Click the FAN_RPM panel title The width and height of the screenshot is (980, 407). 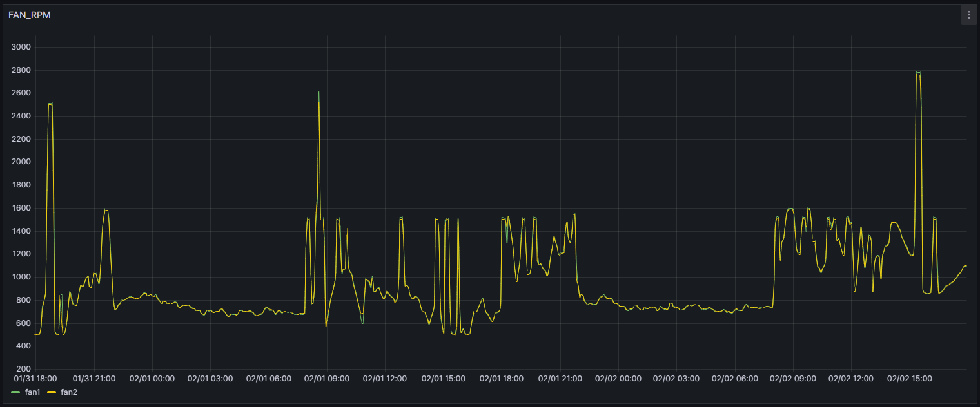[30, 15]
